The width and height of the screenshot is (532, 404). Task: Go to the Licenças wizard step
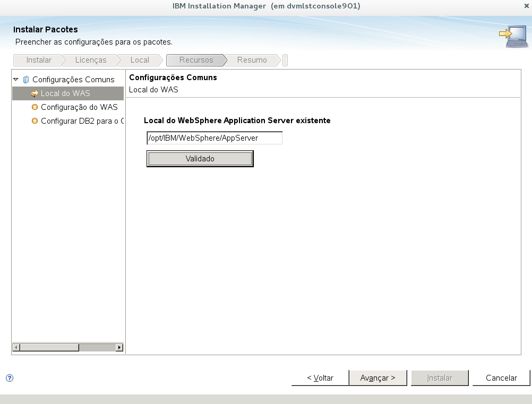tap(91, 60)
